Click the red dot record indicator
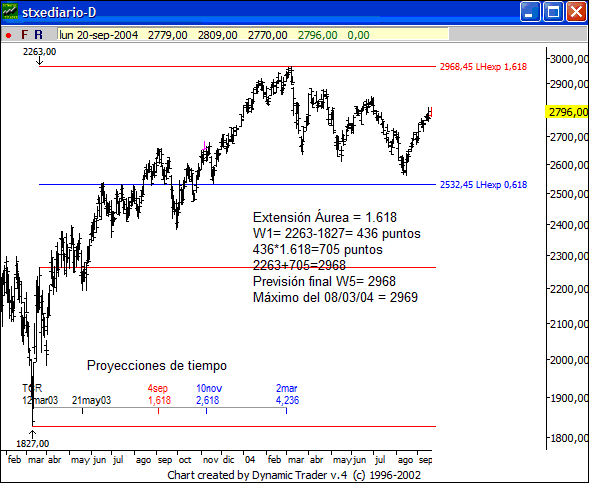The height and width of the screenshot is (483, 589). pyautogui.click(x=8, y=36)
